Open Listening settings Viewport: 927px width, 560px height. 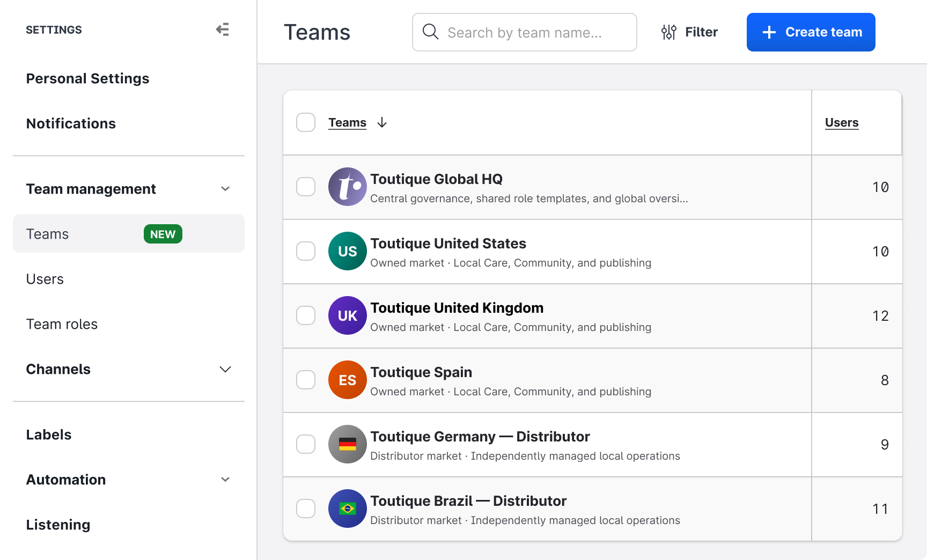pos(58,525)
